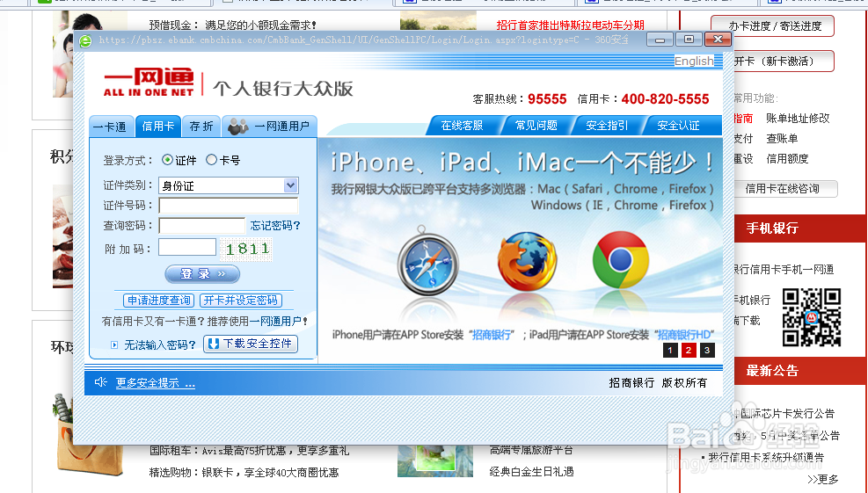Open 信用额度 link on background page

click(x=787, y=159)
